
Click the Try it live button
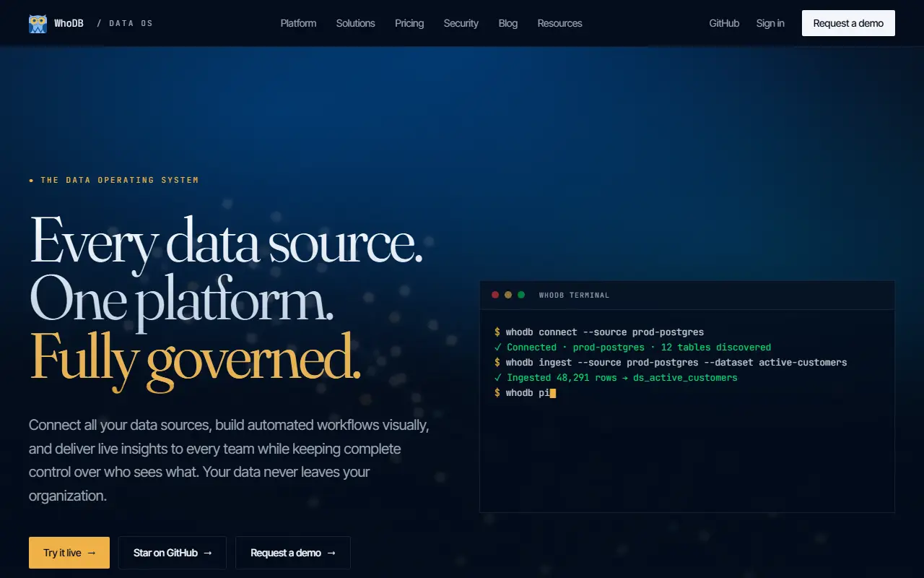69,553
